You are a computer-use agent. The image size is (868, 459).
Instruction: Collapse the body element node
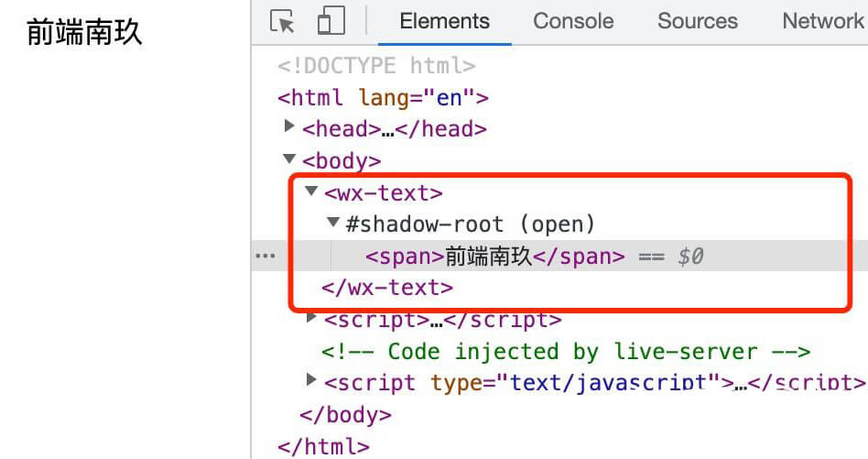(x=289, y=158)
